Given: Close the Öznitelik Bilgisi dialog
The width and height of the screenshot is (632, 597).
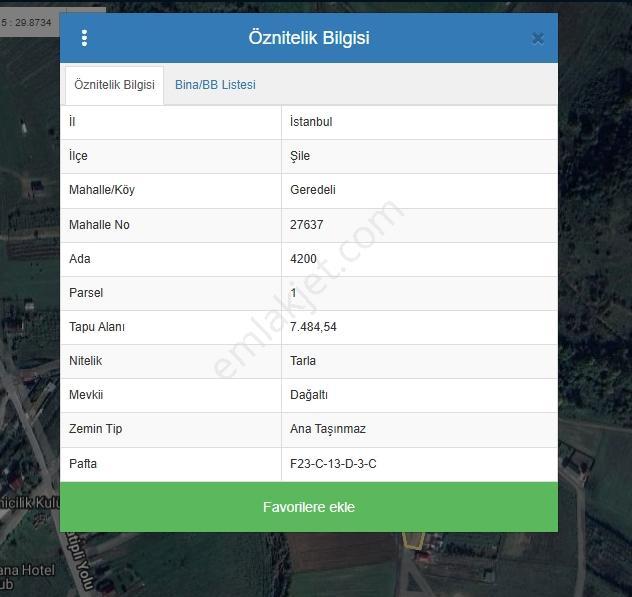Looking at the screenshot, I should pos(538,38).
